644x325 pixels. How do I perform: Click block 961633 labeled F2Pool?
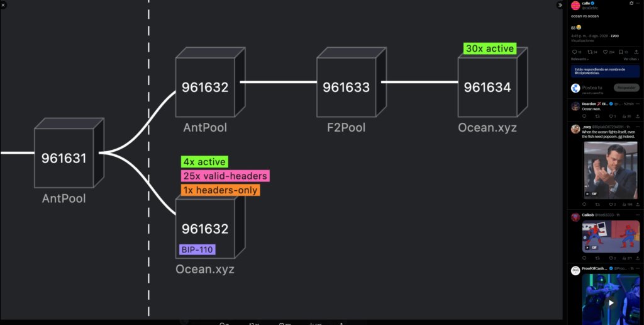pos(352,82)
